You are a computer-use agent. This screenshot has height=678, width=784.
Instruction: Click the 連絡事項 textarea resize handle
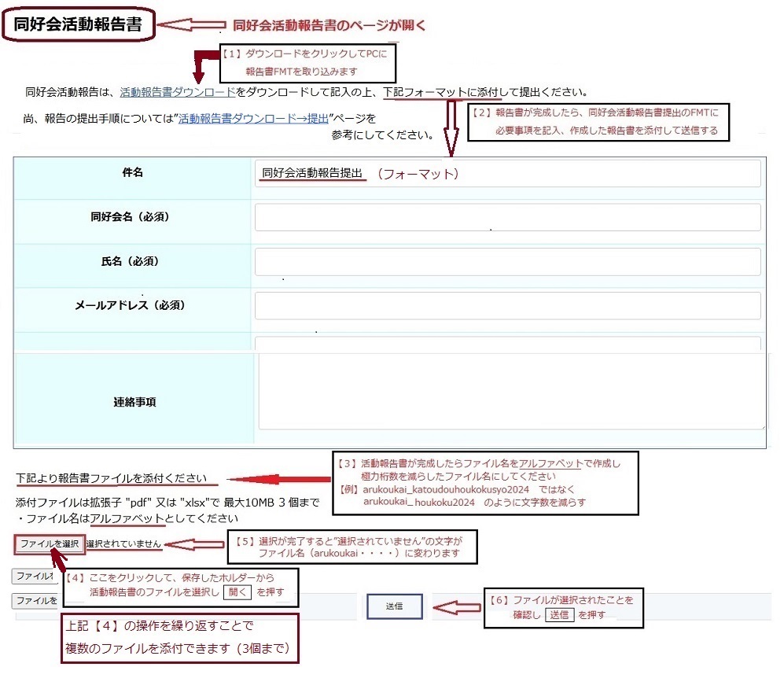point(760,425)
